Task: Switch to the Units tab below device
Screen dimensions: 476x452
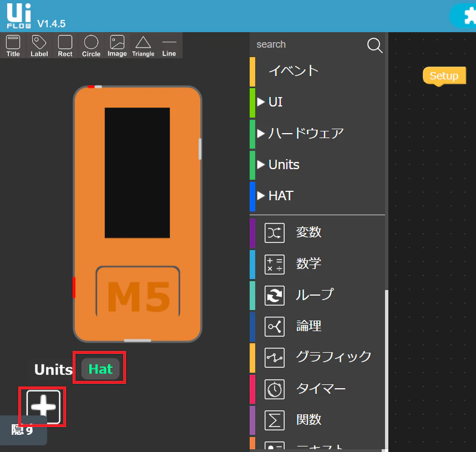Action: 53,369
